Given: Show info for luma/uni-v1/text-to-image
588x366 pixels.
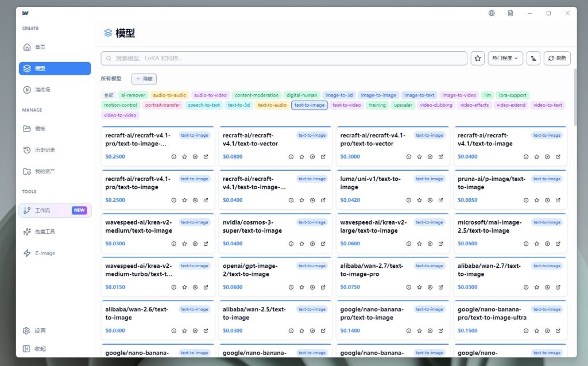Looking at the screenshot, I should click(408, 201).
